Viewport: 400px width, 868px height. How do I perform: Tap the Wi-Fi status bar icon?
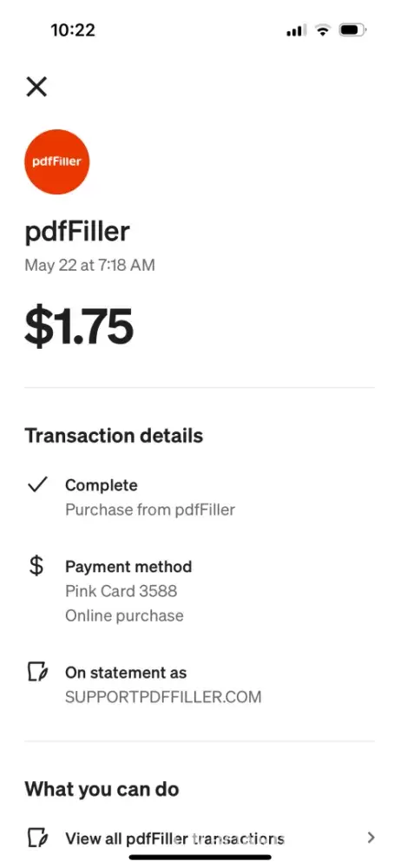(322, 30)
